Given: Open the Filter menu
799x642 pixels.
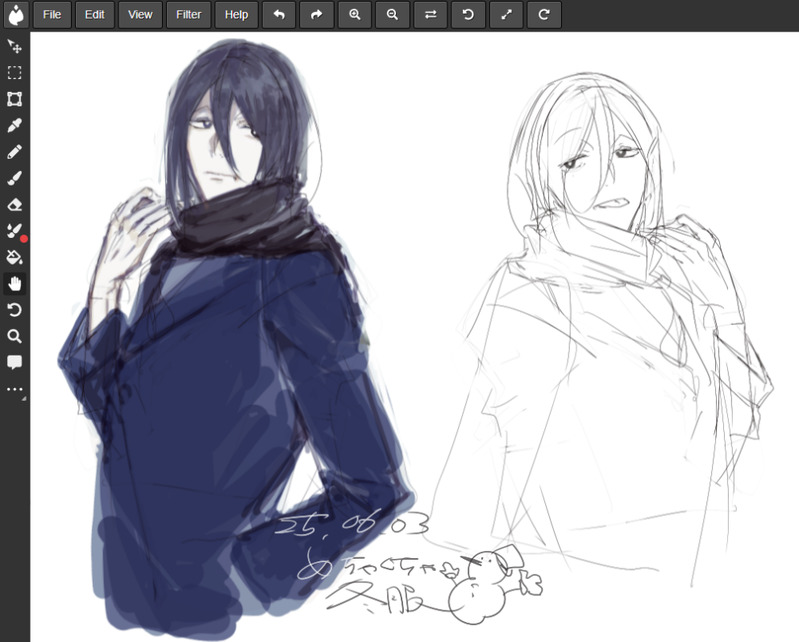Looking at the screenshot, I should point(189,15).
